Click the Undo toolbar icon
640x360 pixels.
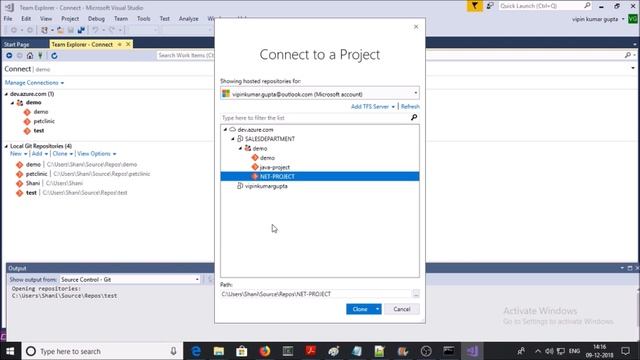(95, 30)
